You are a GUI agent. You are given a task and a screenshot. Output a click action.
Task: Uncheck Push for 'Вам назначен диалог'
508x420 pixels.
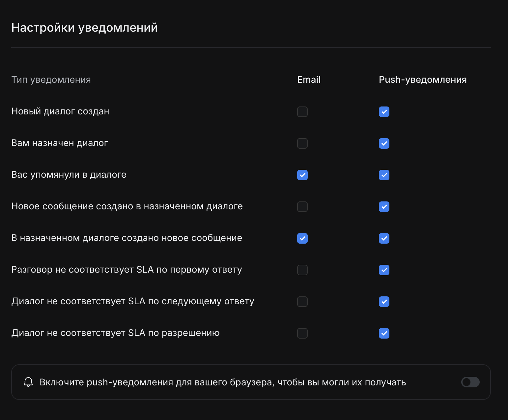(x=384, y=143)
